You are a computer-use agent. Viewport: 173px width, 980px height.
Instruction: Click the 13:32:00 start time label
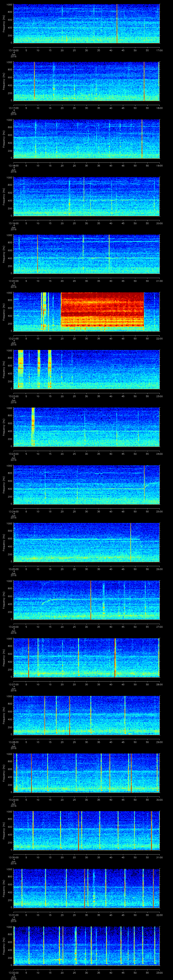[x=14, y=972]
